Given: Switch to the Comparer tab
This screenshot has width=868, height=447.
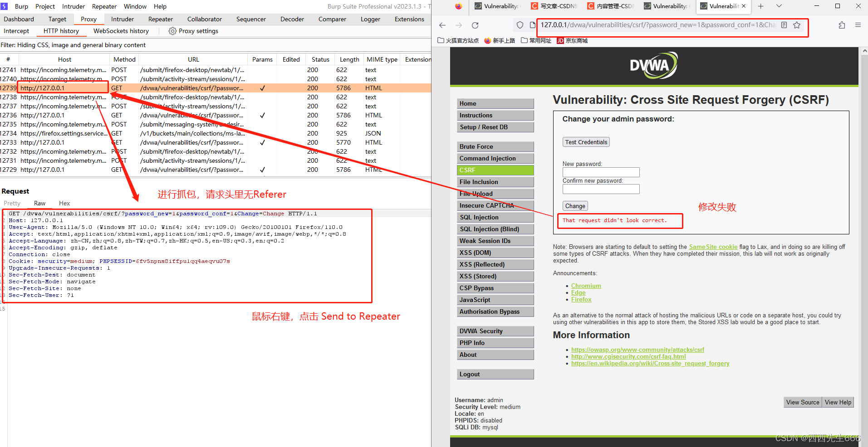Looking at the screenshot, I should click(x=332, y=19).
